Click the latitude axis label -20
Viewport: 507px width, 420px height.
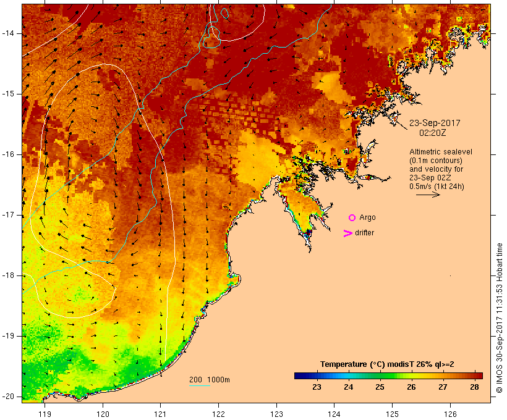tap(7, 397)
